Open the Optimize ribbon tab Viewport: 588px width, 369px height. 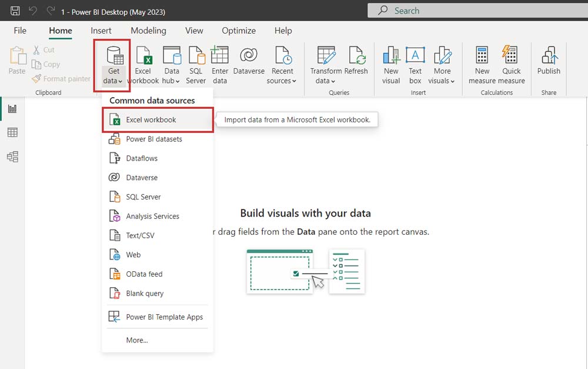(239, 31)
